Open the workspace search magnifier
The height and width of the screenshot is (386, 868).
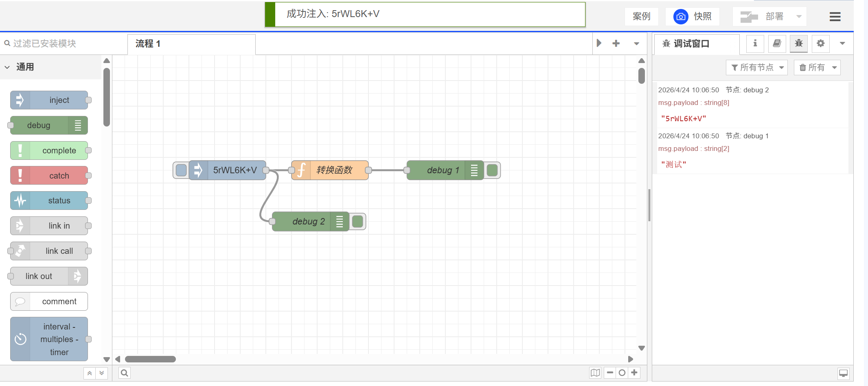[x=125, y=373]
